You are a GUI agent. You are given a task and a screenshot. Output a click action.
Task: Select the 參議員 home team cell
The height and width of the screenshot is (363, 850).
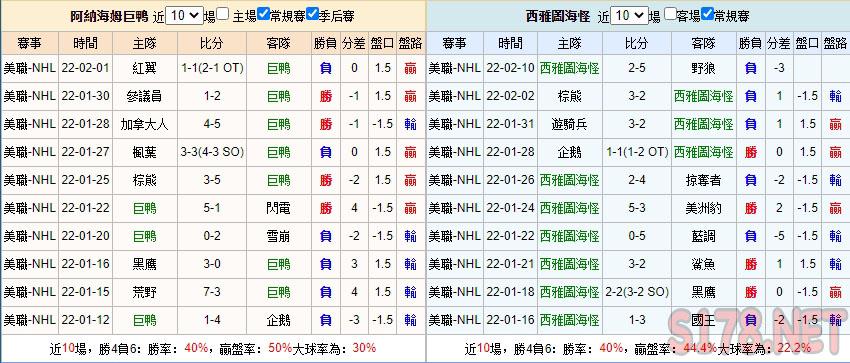[x=144, y=96]
